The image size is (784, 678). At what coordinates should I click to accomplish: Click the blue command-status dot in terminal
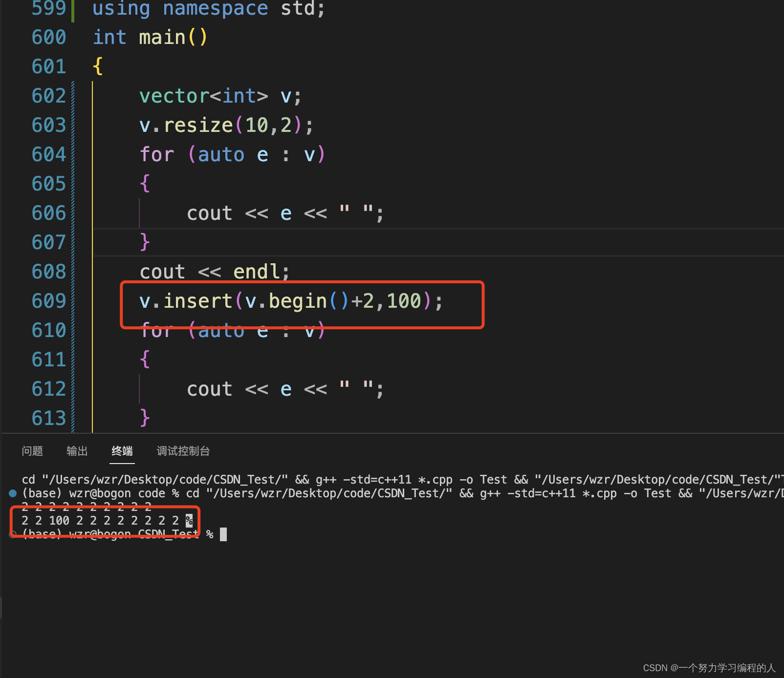13,493
